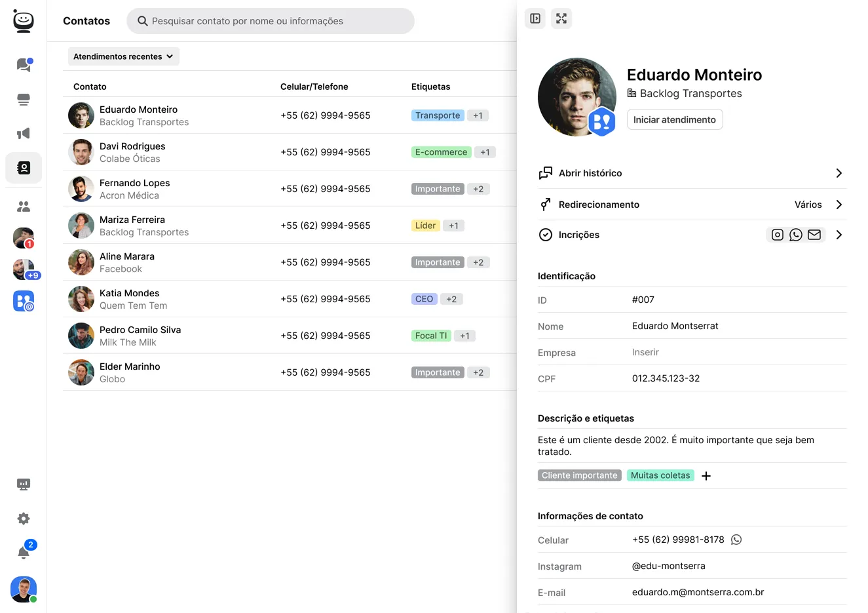This screenshot has height=613, width=868.
Task: Click the Iniciar atendimento button
Action: pyautogui.click(x=675, y=119)
